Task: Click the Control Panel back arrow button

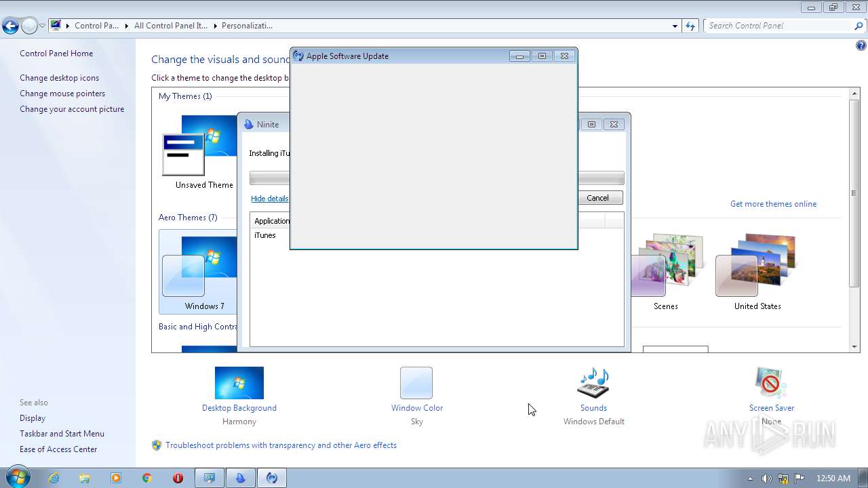Action: coord(10,26)
